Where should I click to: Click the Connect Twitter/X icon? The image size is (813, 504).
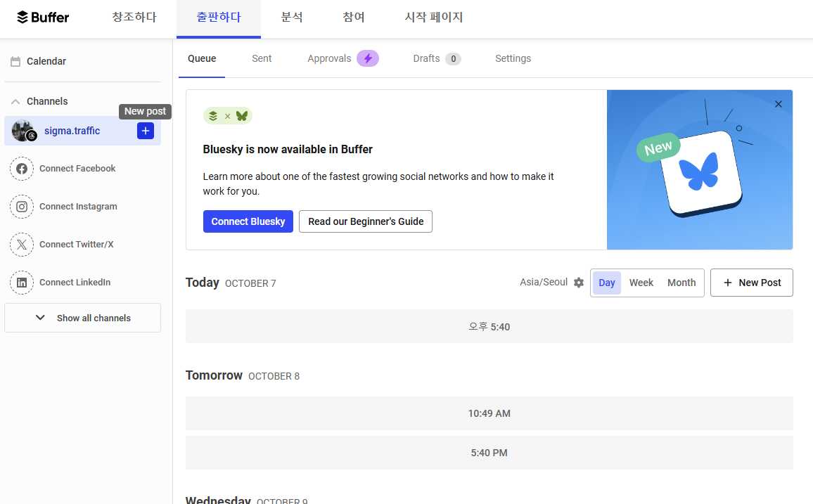tap(22, 245)
